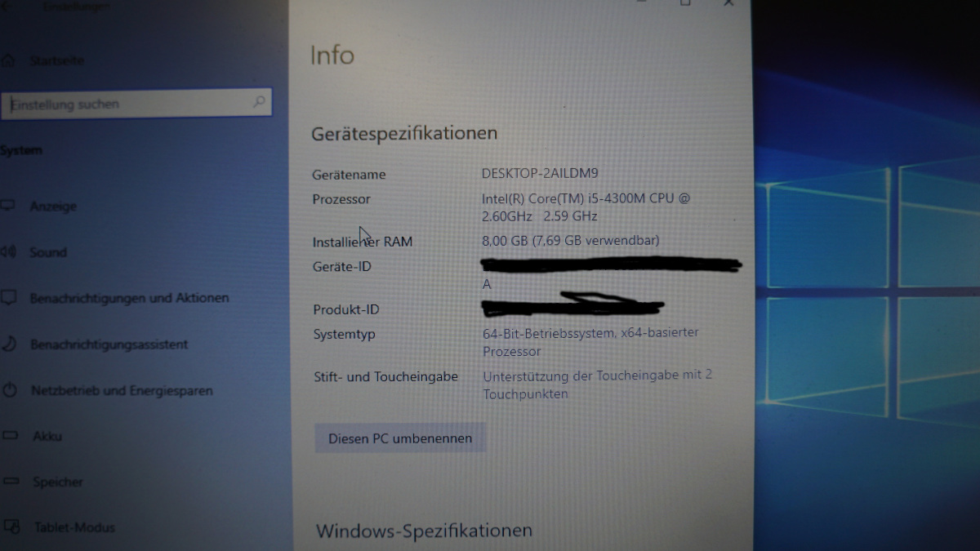Switch to Tablet-Modus settings
The width and height of the screenshot is (980, 551).
(74, 527)
